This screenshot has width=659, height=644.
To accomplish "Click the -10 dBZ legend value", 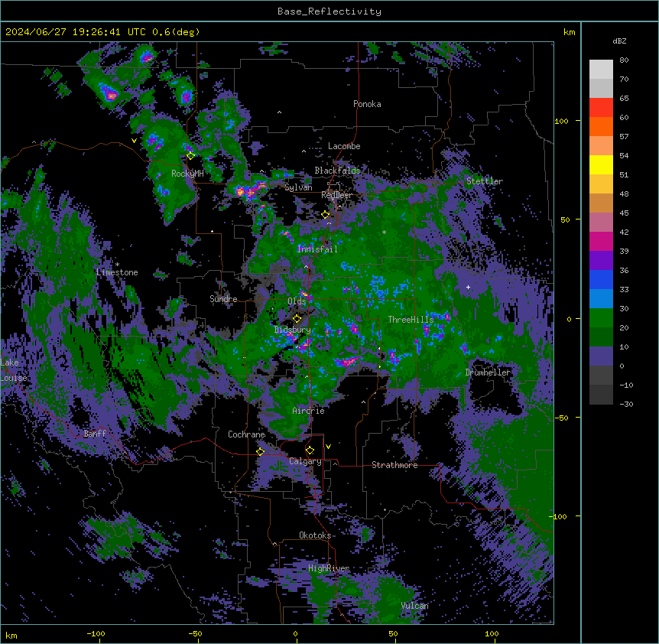I will pyautogui.click(x=626, y=385).
